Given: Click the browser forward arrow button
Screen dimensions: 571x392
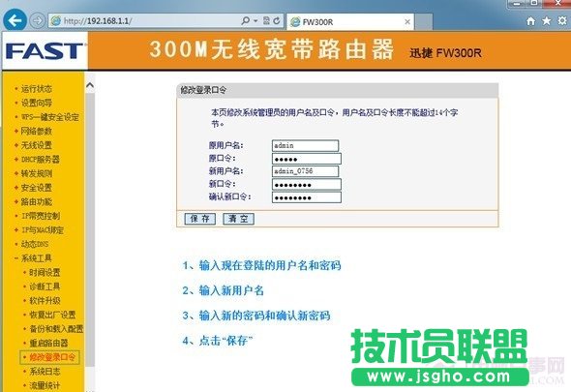Looking at the screenshot, I should [38, 20].
